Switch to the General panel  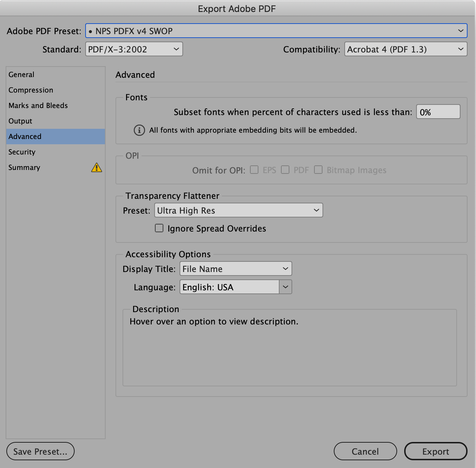21,74
